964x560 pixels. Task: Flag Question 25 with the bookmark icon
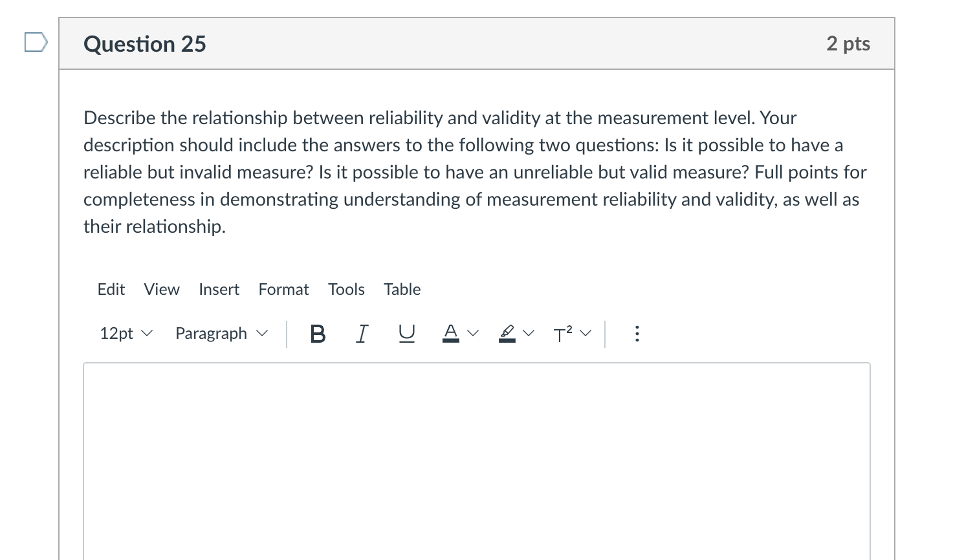(36, 43)
